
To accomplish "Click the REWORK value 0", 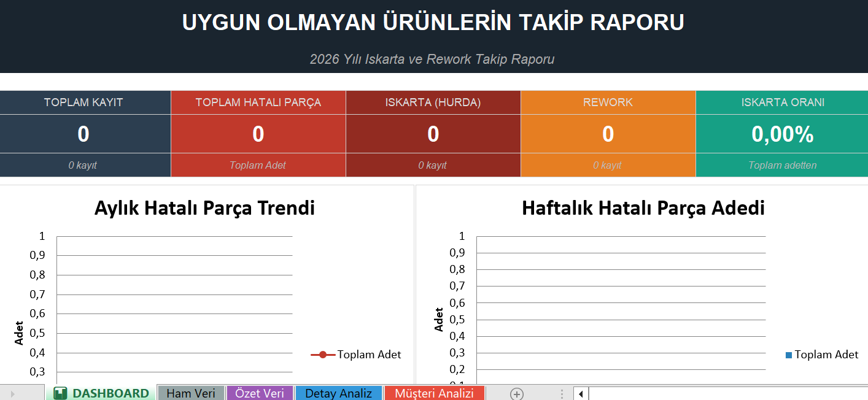I will tap(608, 134).
